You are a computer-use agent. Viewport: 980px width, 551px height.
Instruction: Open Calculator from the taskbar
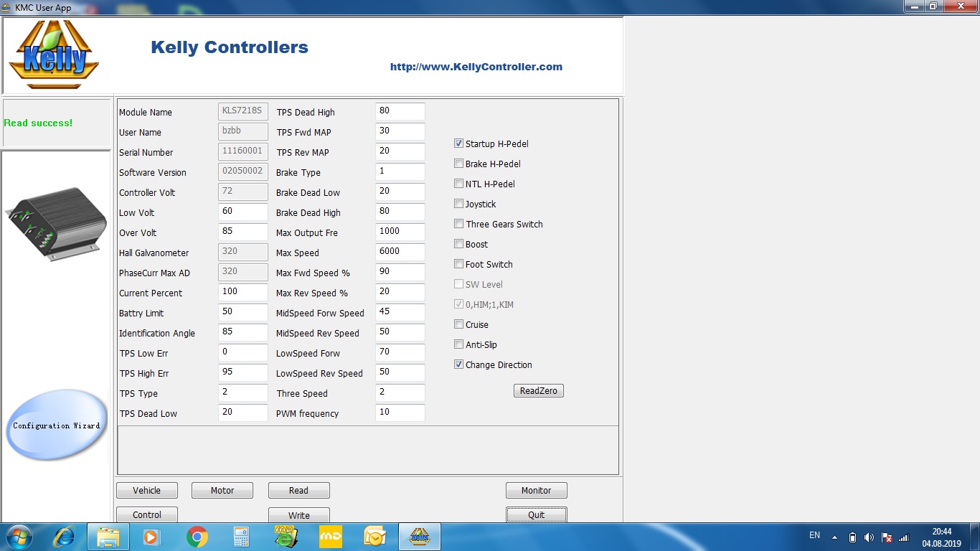(241, 537)
